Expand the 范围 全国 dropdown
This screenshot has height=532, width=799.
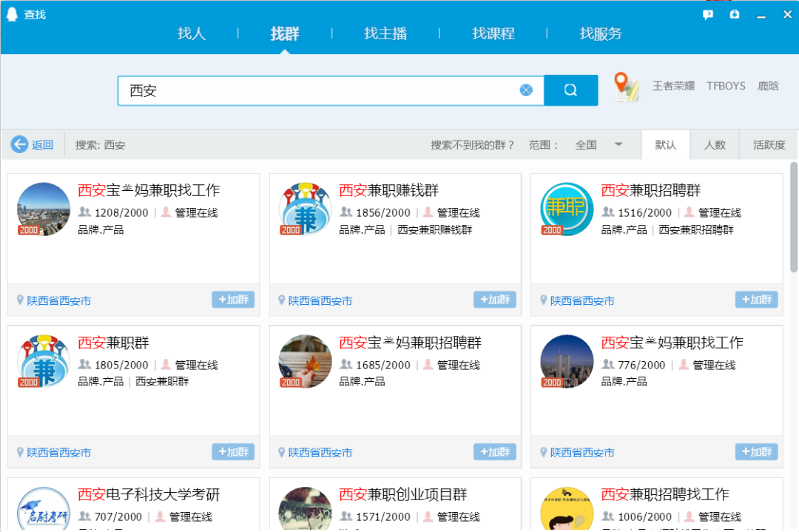coord(599,145)
